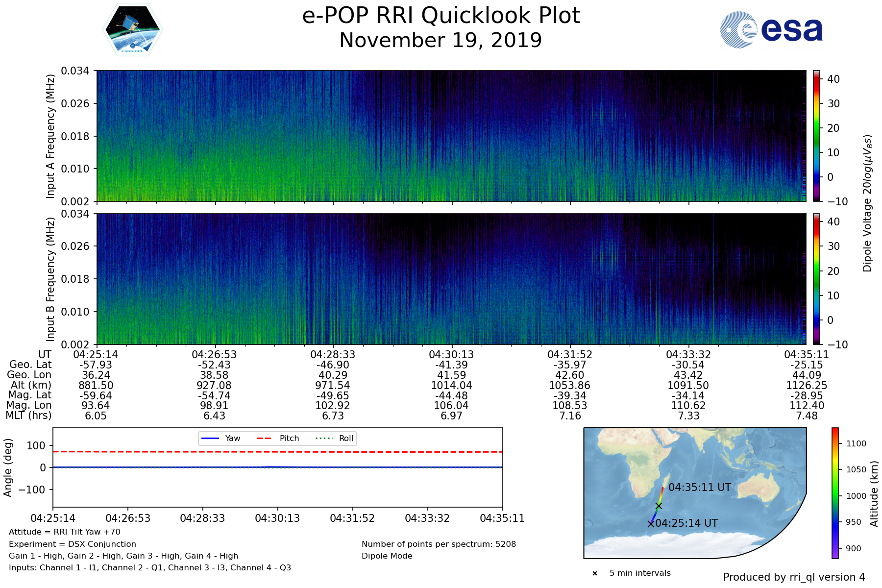Click the red dashed Pitch line in attitude plot

[x=392, y=452]
